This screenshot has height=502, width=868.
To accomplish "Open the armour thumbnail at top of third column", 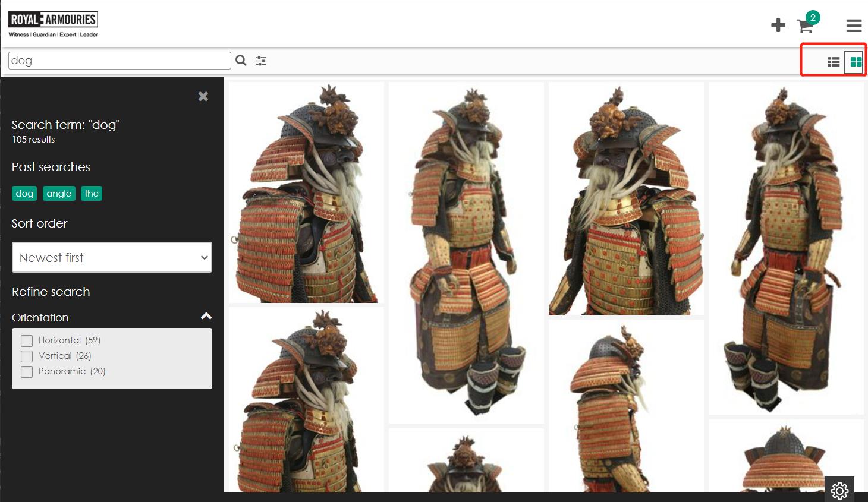I will click(x=626, y=198).
